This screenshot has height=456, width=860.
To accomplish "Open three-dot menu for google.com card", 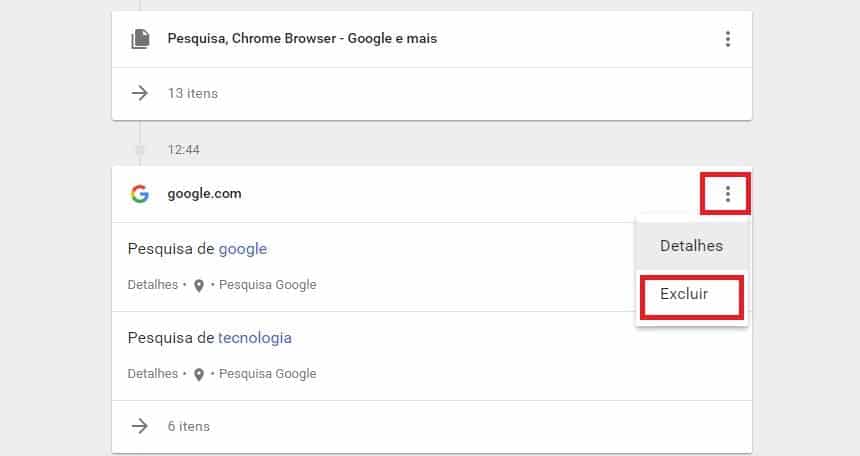I will tap(727, 194).
